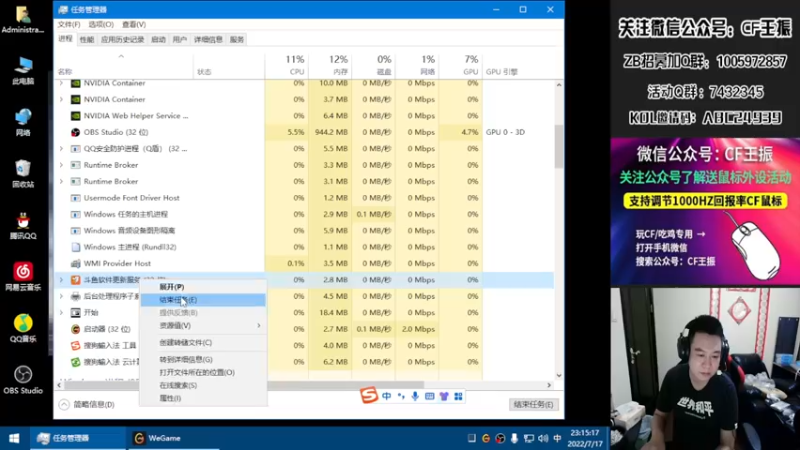Choose 创建转储文件(C) in context menu

pyautogui.click(x=203, y=342)
